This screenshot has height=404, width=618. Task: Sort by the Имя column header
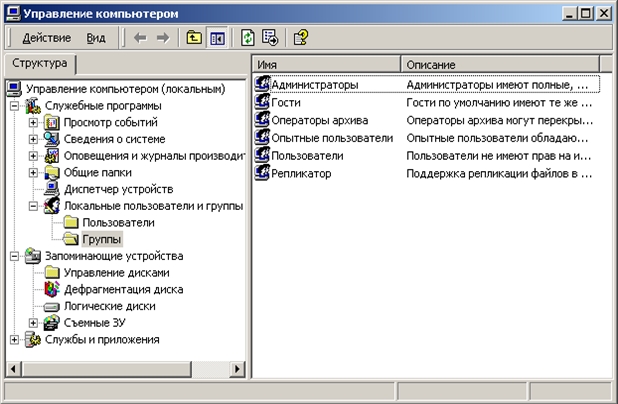325,64
